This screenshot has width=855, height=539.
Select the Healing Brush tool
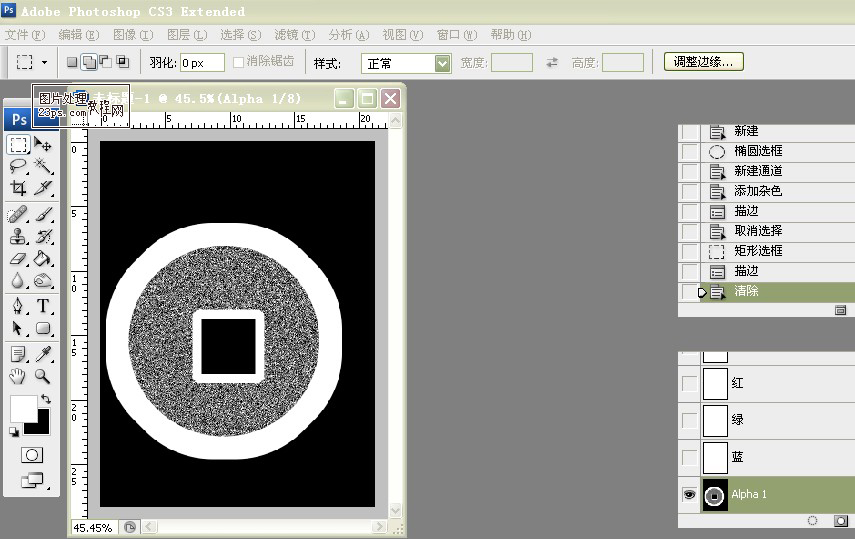18,214
